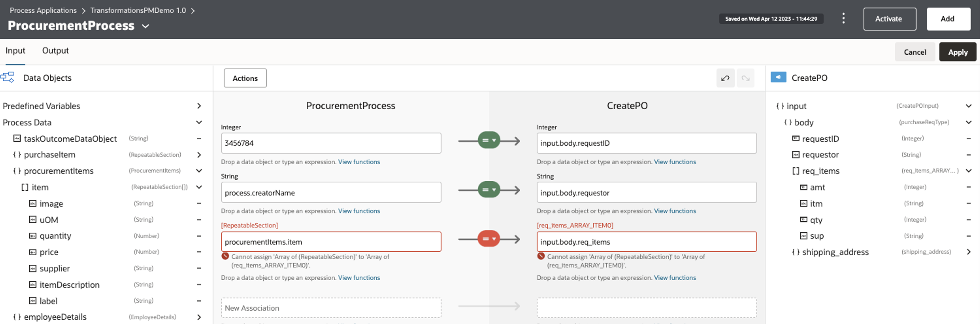Click the requestID assignment operator icon
This screenshot has height=324, width=980.
click(x=489, y=140)
